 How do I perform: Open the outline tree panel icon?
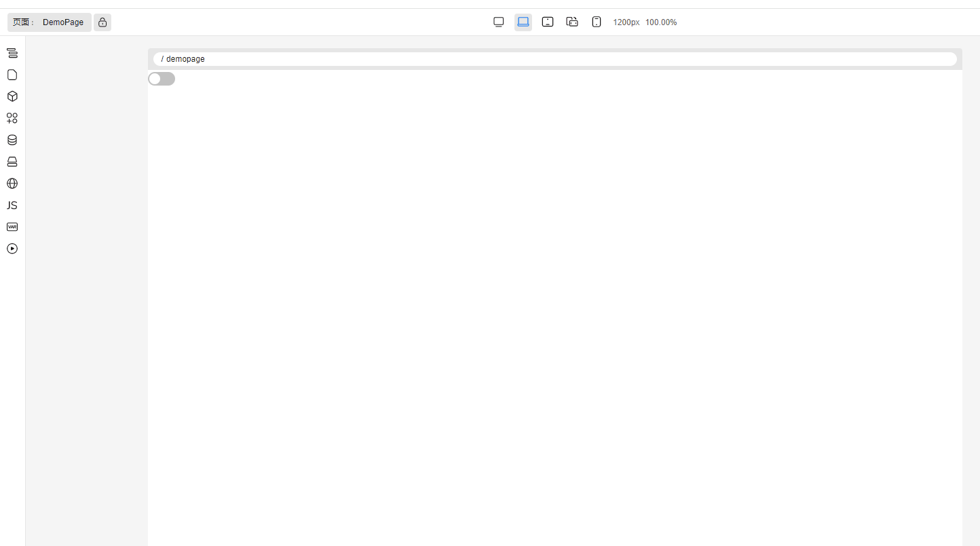(12, 53)
